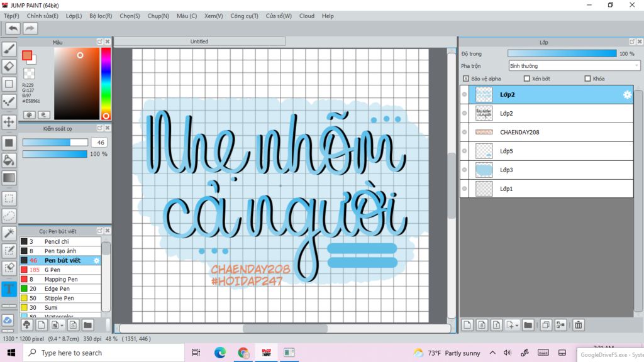The width and height of the screenshot is (644, 362).
Task: Open the Tệp(F) menu
Action: 11,16
